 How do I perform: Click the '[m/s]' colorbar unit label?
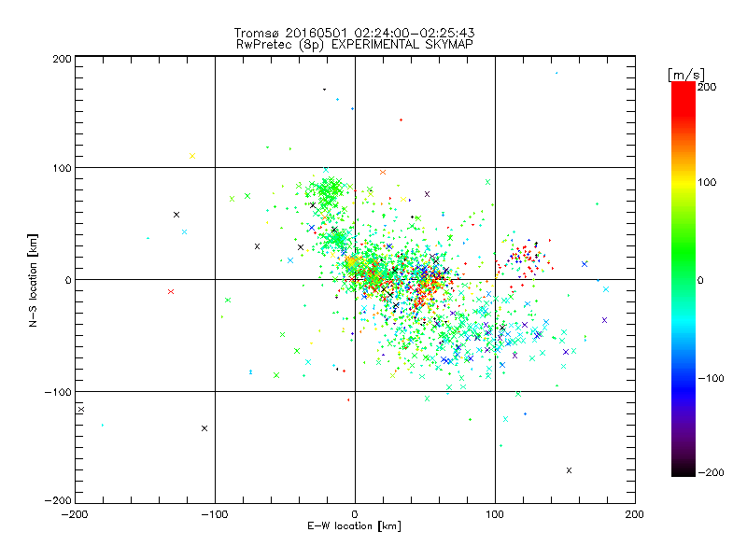coord(686,75)
